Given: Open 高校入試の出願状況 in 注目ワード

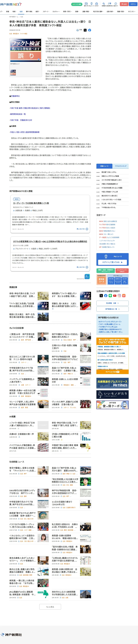Looking at the screenshot, I should click(110, 221).
